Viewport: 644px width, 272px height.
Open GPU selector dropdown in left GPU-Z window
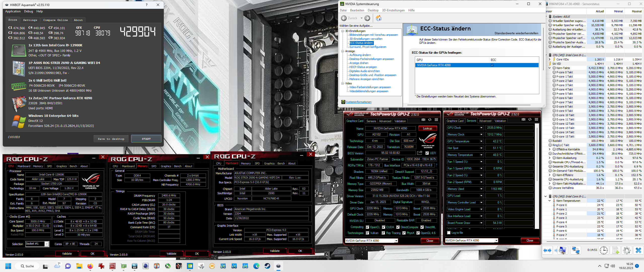[x=396, y=241]
